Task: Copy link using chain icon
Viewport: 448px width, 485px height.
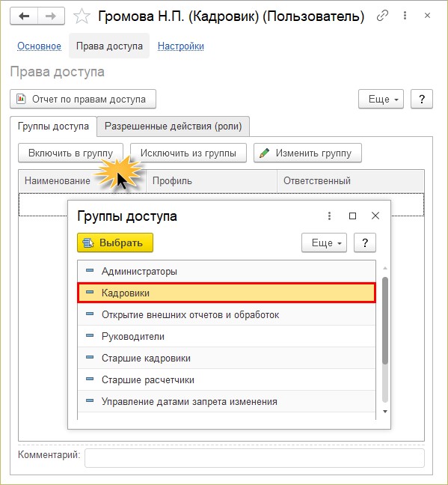Action: coord(382,16)
